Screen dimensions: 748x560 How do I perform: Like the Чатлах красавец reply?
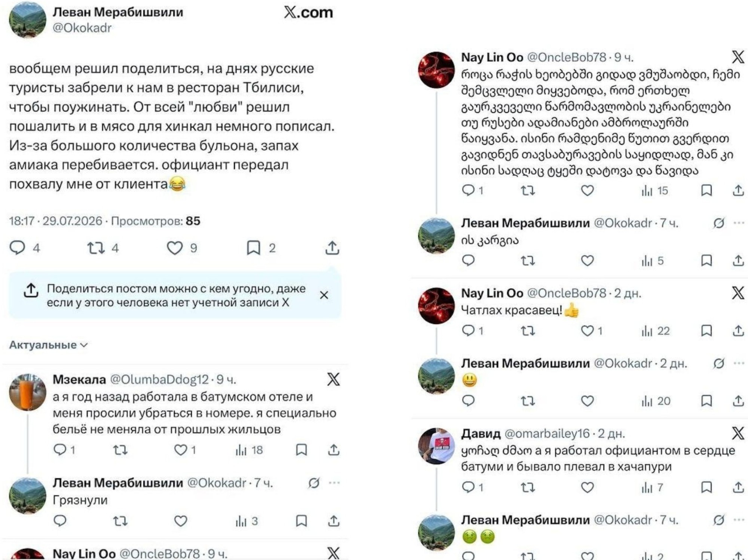587,331
